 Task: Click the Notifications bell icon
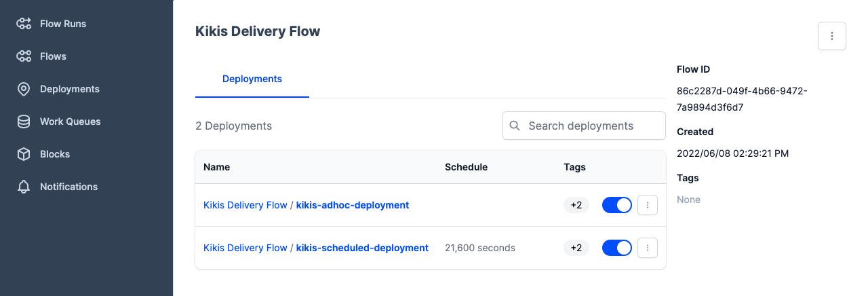[24, 187]
